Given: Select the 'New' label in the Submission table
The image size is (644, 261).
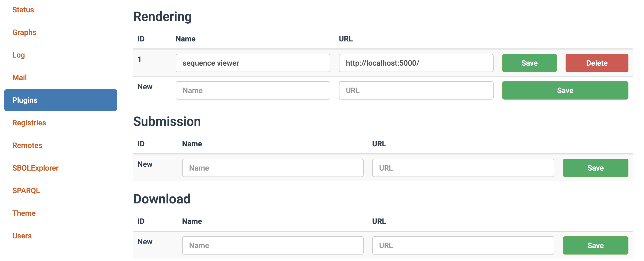Looking at the screenshot, I should tap(145, 164).
